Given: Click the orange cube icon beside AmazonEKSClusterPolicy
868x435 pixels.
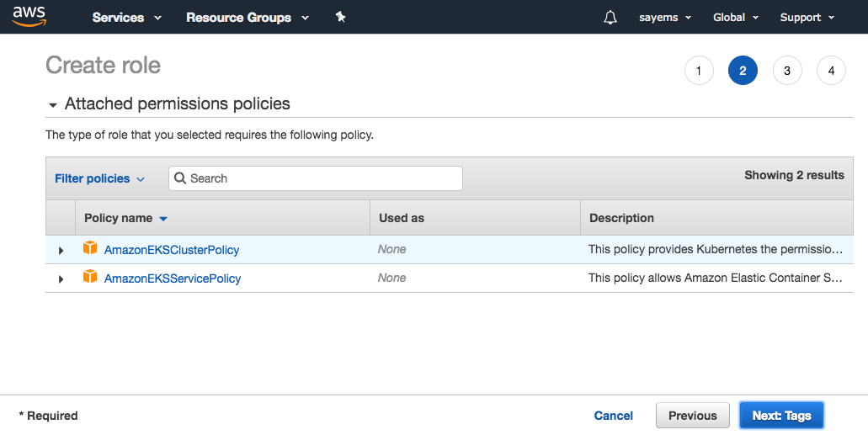Looking at the screenshot, I should (x=90, y=248).
